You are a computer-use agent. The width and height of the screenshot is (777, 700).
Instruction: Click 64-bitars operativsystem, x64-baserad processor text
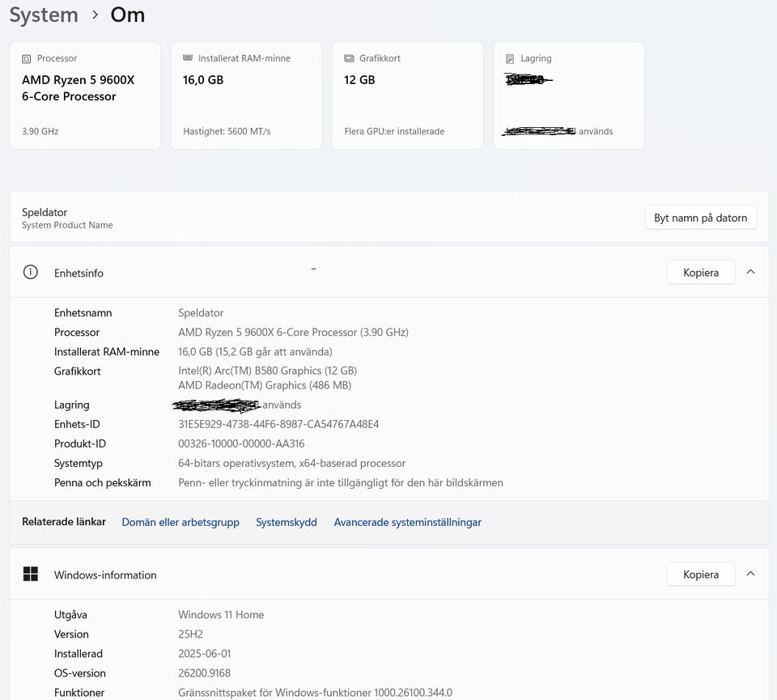(x=292, y=463)
